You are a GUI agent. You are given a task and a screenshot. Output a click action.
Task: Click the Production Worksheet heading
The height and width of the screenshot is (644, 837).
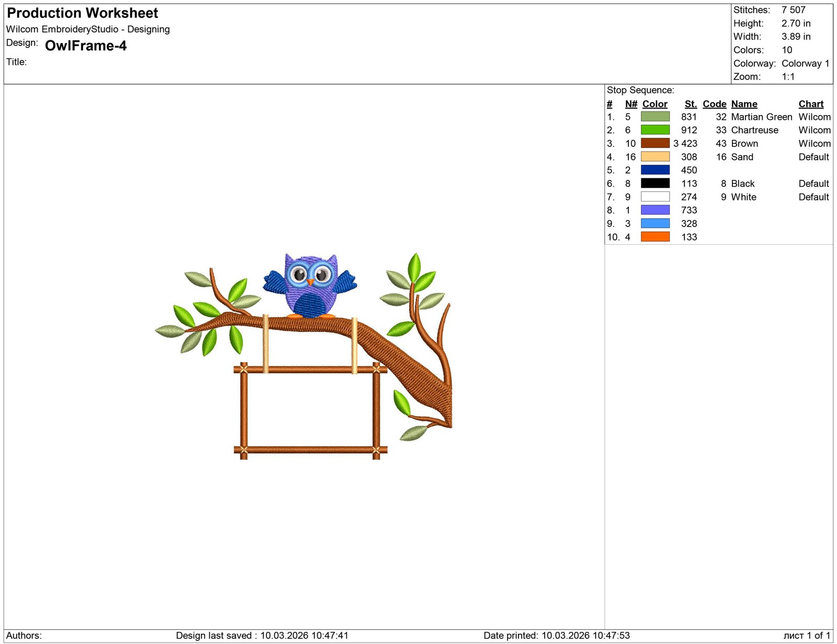point(83,13)
